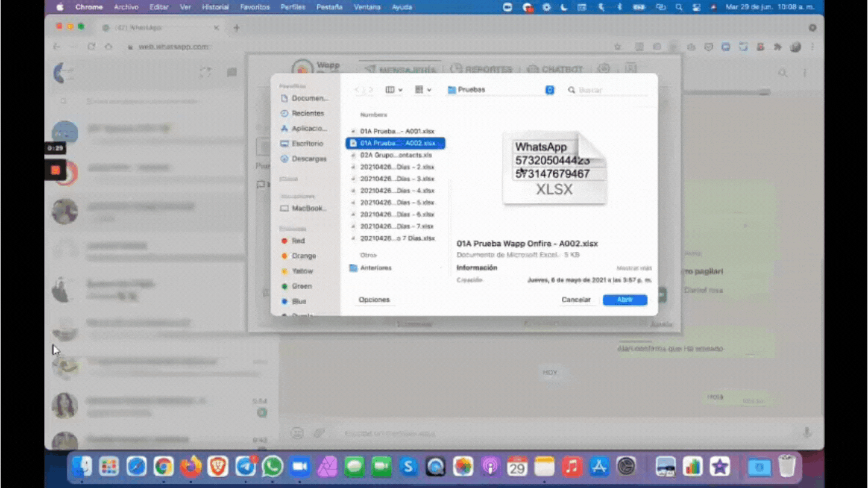The height and width of the screenshot is (488, 868).
Task: Filter by the Orange tag
Action: pyautogui.click(x=298, y=255)
